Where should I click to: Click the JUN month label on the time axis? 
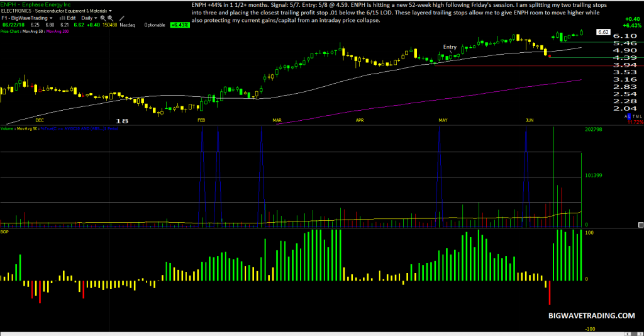(x=530, y=120)
